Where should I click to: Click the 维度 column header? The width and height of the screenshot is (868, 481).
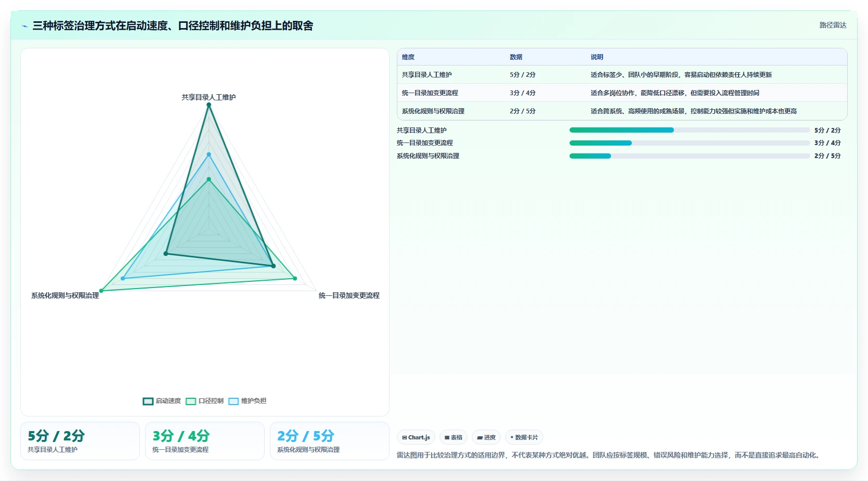(408, 57)
